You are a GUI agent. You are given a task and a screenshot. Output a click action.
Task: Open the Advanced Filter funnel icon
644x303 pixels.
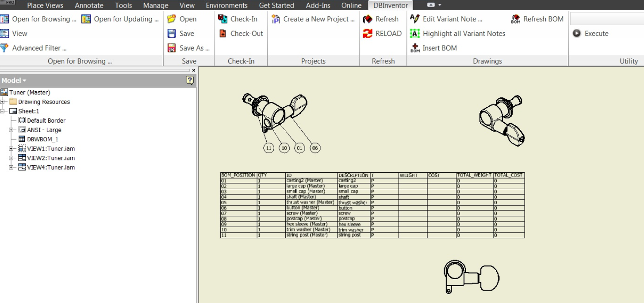tap(4, 48)
